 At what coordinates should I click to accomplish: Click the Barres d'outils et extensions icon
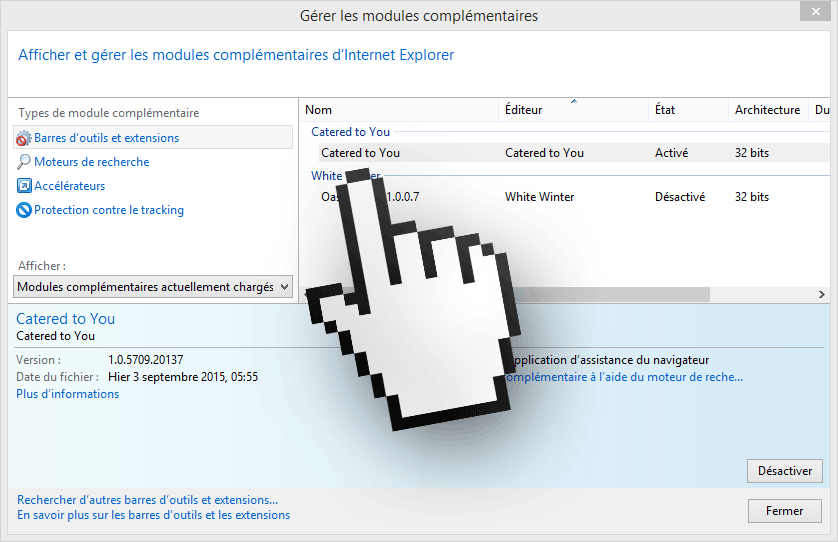(x=24, y=138)
